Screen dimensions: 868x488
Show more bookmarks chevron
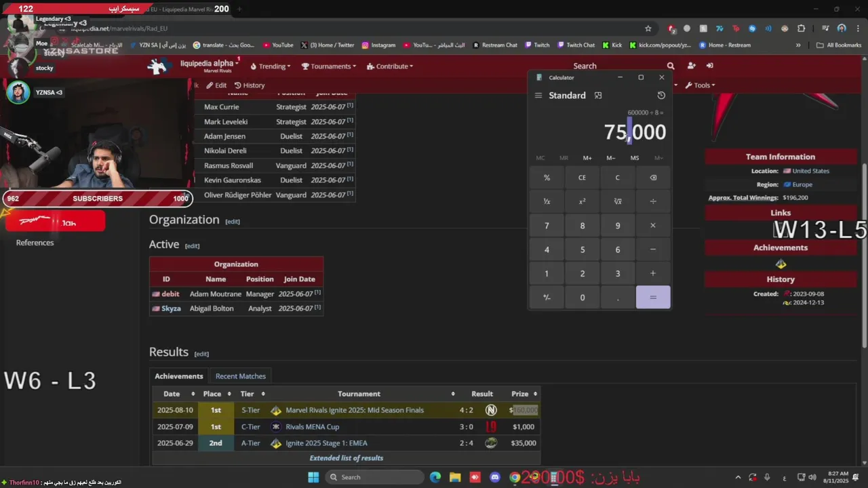pyautogui.click(x=798, y=45)
